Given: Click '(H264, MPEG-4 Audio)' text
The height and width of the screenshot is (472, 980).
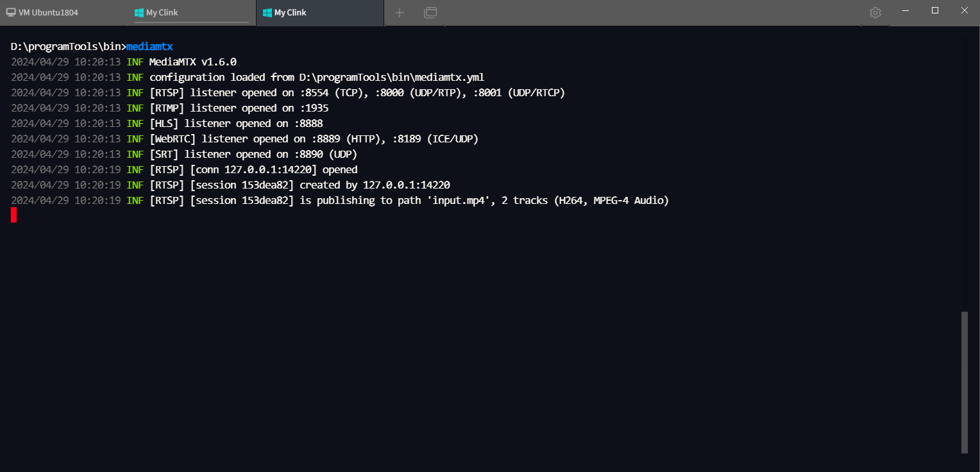Looking at the screenshot, I should click(612, 201).
